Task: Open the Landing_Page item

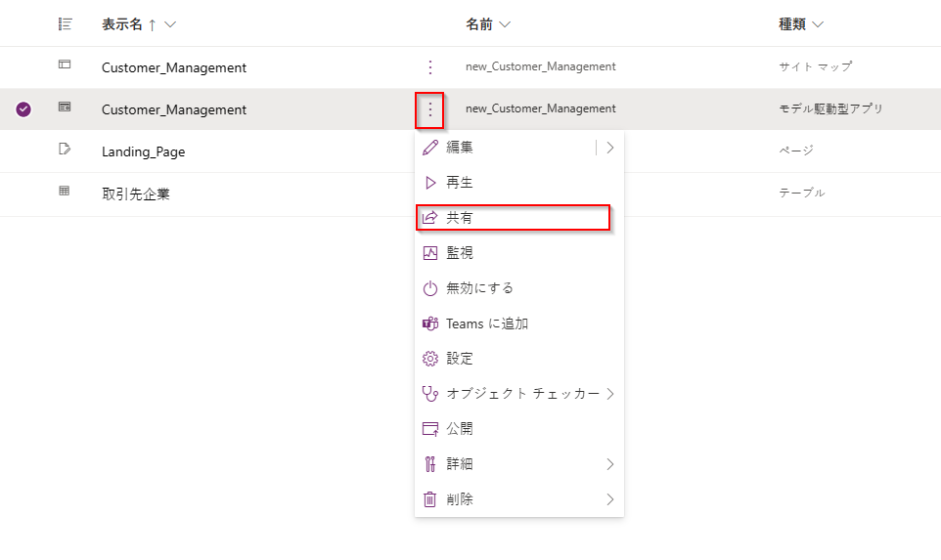Action: [x=143, y=151]
